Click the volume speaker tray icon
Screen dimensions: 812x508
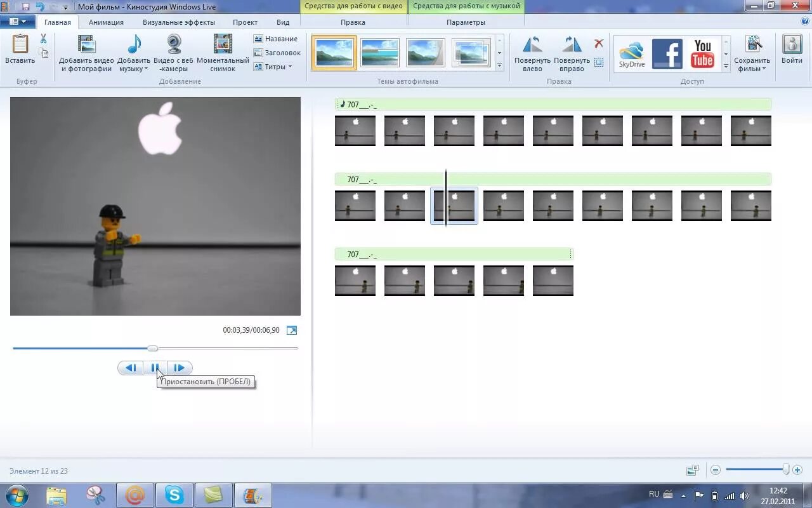(745, 496)
